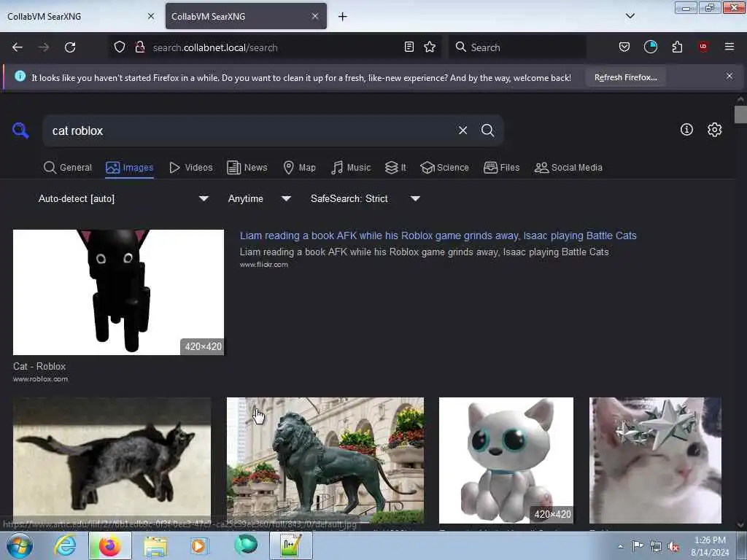Switch to the News category
The height and width of the screenshot is (560, 747).
click(247, 168)
